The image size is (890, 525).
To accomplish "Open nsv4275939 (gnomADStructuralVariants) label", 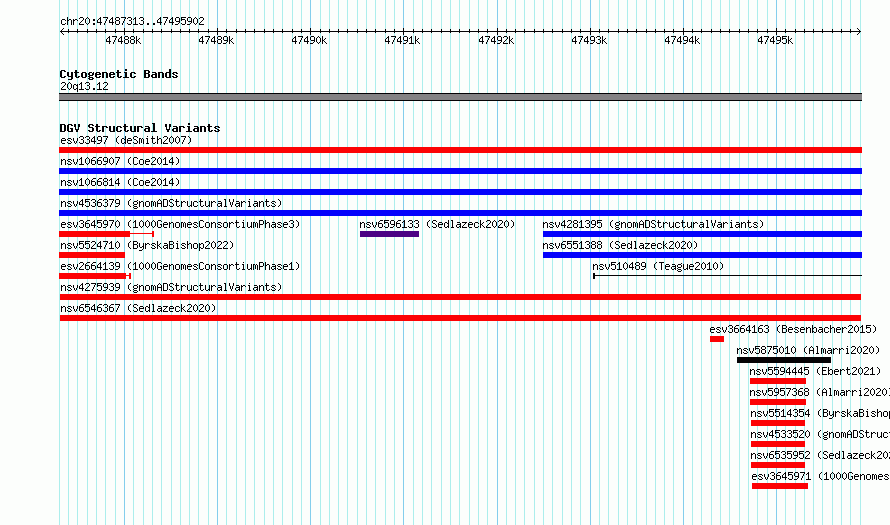I will tap(171, 287).
